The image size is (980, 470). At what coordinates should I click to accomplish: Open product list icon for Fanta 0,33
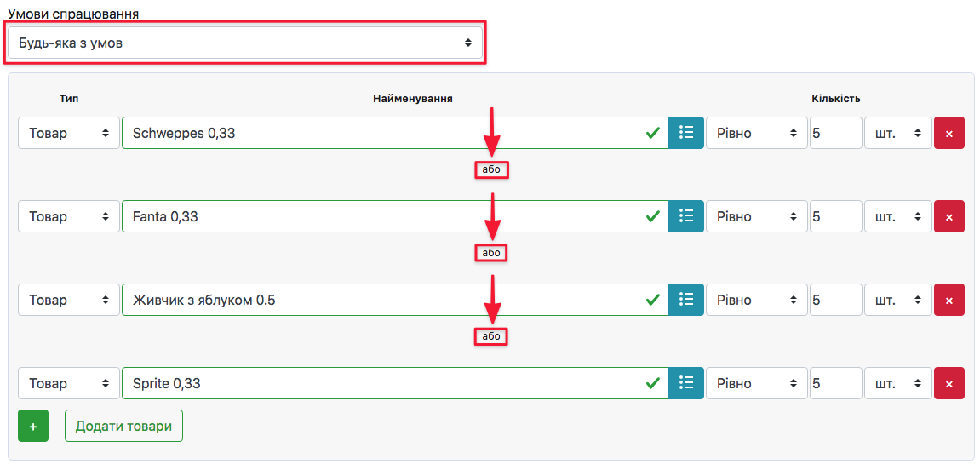pos(686,216)
